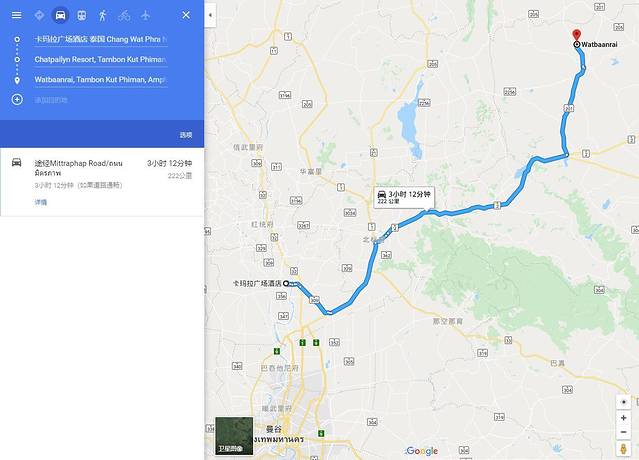The width and height of the screenshot is (639, 460).
Task: Choose cycling directions icon
Action: click(124, 15)
